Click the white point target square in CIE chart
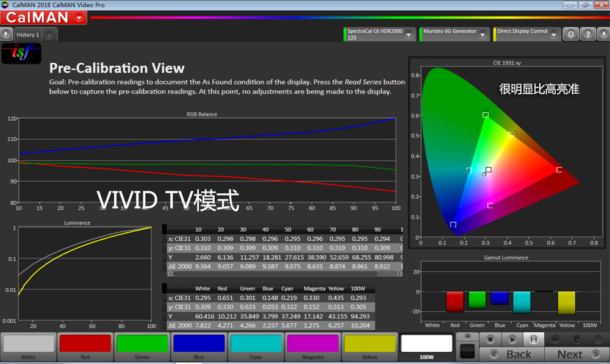 click(489, 170)
